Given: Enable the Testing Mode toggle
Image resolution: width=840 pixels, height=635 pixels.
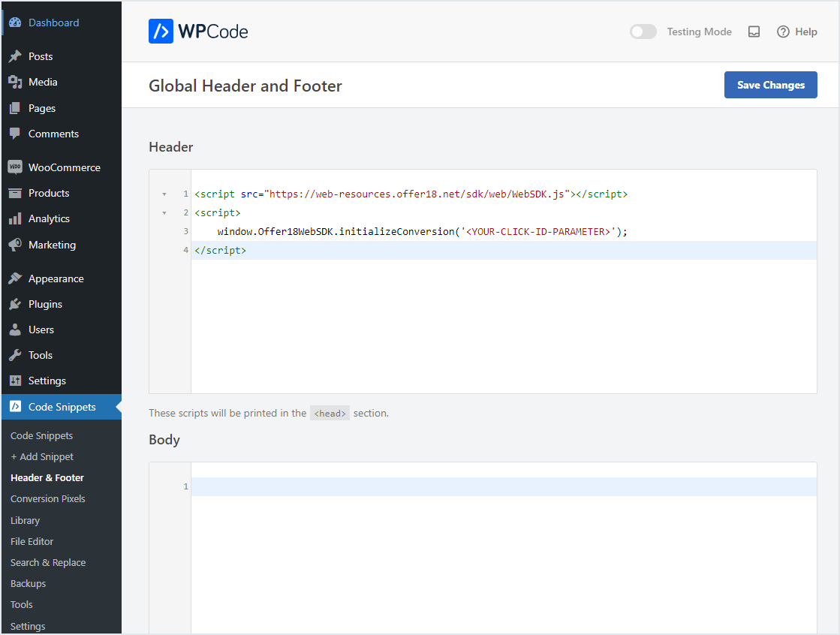Looking at the screenshot, I should tap(643, 32).
